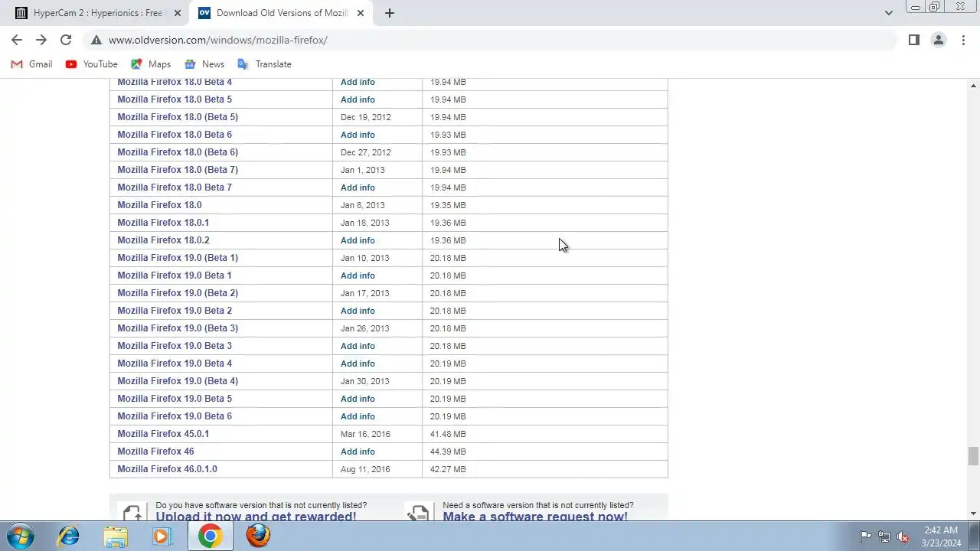Screen dimensions: 980x551
Task: Open the Mozilla Firefox 46 link
Action: click(x=155, y=452)
